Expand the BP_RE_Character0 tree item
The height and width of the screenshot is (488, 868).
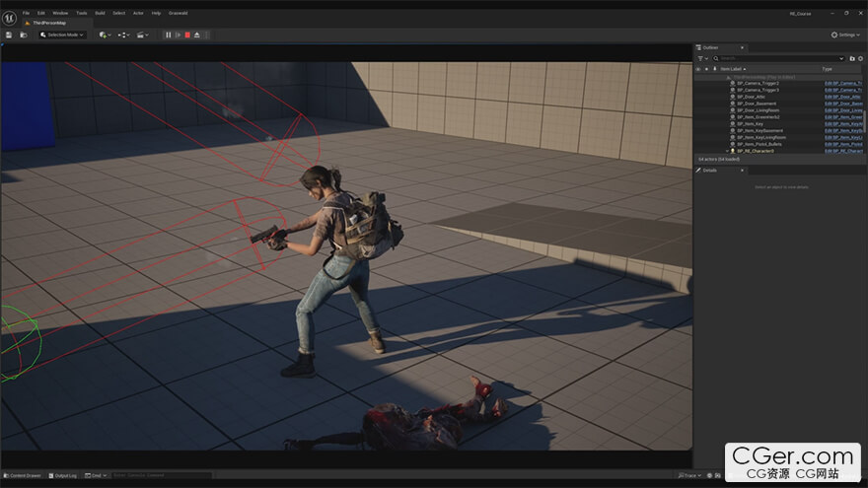pyautogui.click(x=726, y=151)
